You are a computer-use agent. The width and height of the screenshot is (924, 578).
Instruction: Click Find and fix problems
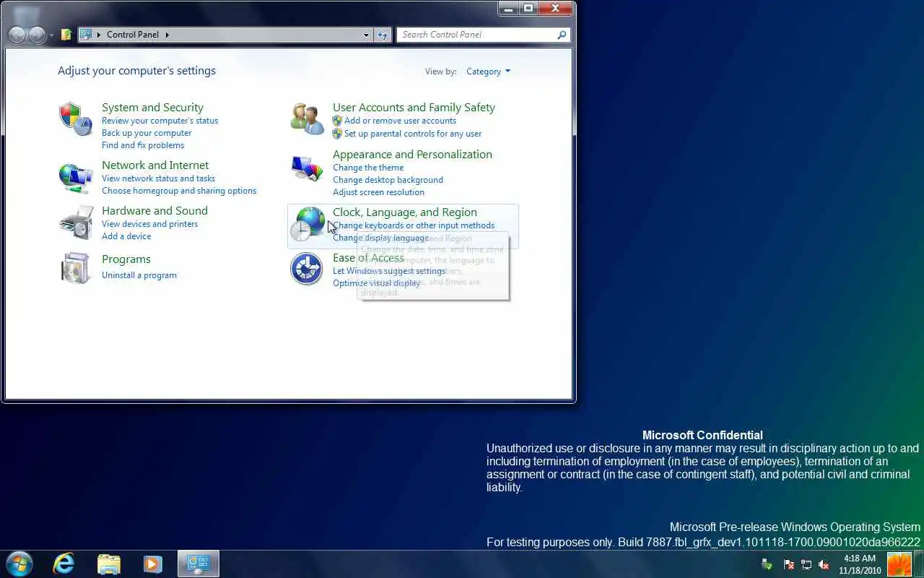coord(143,145)
